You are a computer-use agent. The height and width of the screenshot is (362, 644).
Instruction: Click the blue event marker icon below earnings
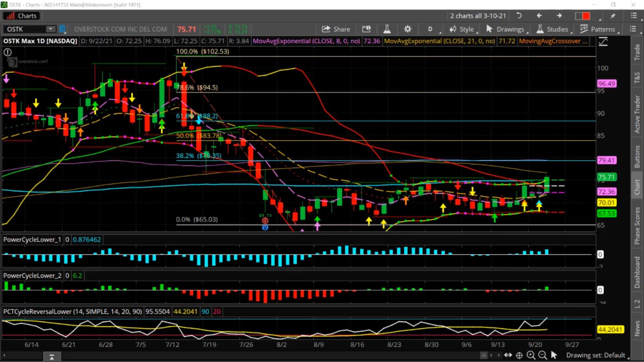pos(265,228)
